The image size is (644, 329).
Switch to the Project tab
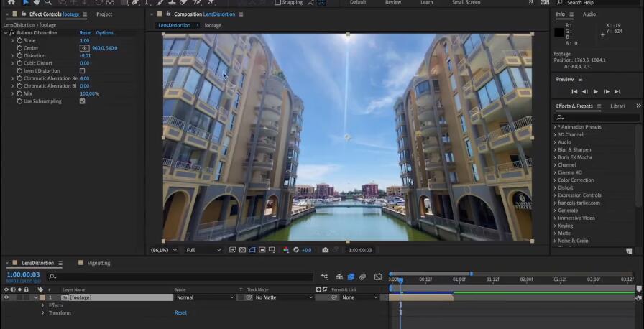[104, 14]
